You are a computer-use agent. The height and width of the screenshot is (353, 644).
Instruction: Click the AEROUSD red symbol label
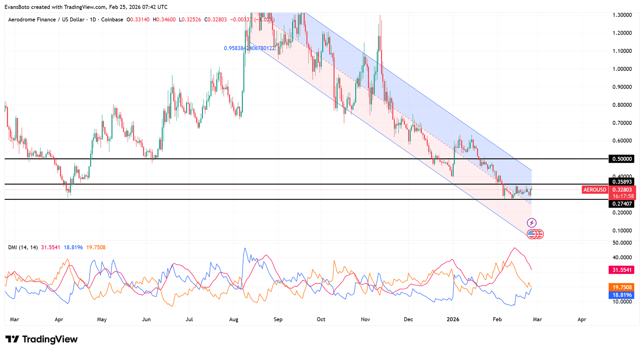(594, 190)
